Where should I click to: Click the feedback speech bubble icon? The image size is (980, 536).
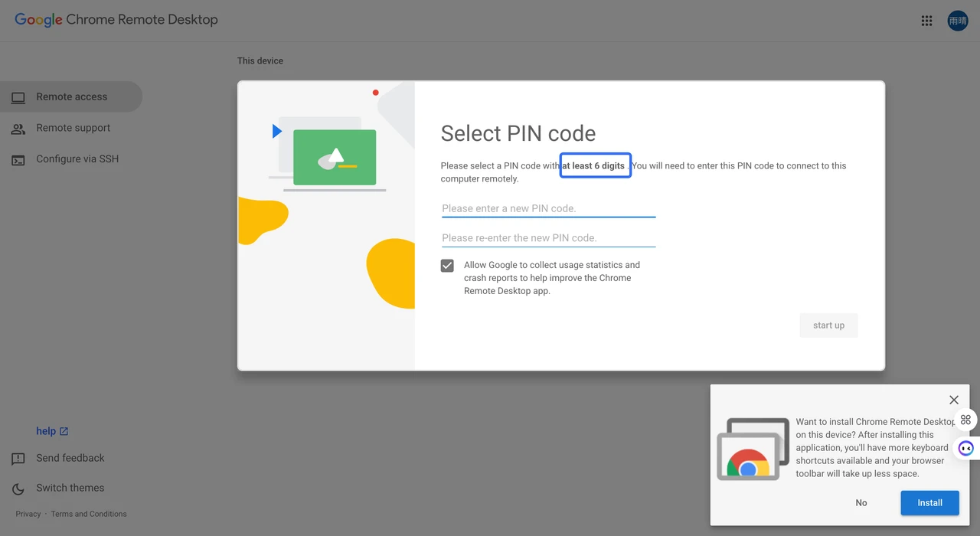18,459
